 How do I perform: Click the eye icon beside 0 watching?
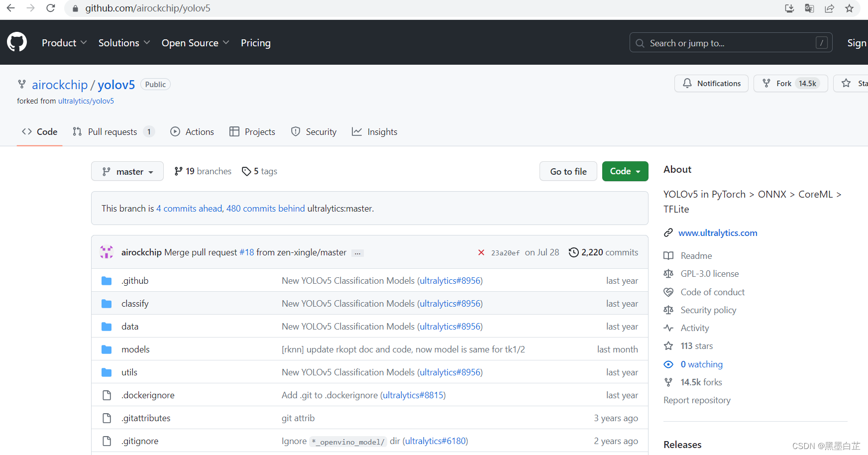[668, 364]
